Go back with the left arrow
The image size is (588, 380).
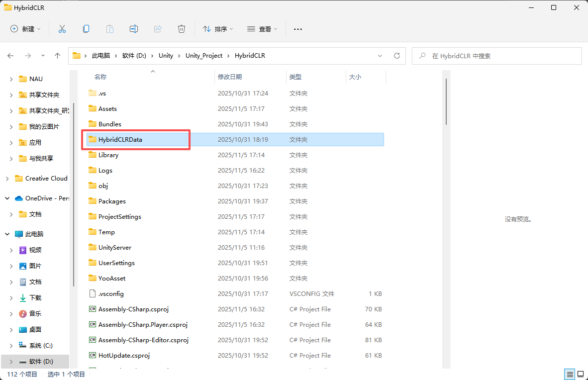pyautogui.click(x=10, y=56)
